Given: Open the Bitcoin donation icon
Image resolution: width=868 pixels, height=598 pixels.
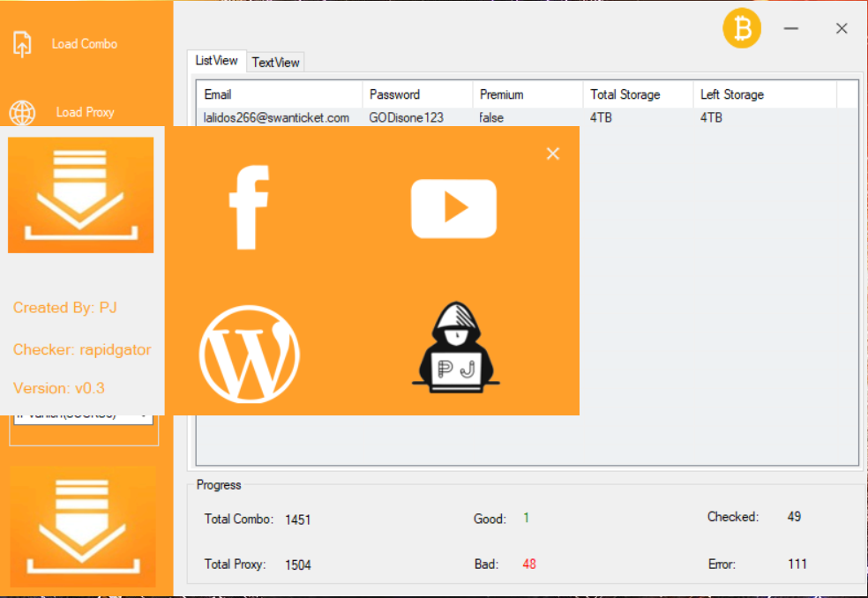Looking at the screenshot, I should pyautogui.click(x=742, y=28).
